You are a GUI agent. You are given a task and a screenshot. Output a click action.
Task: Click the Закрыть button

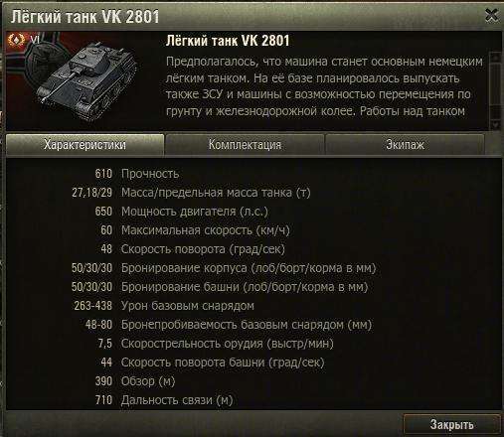tap(451, 424)
